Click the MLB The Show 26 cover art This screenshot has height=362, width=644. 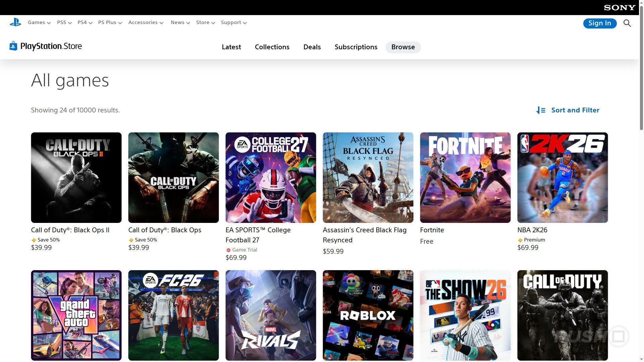point(465,315)
